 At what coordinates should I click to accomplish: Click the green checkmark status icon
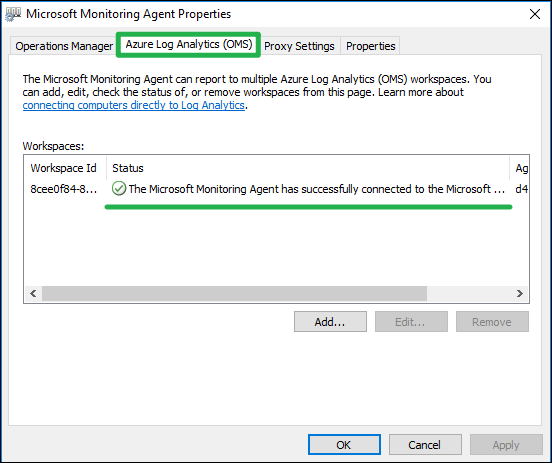(x=119, y=189)
